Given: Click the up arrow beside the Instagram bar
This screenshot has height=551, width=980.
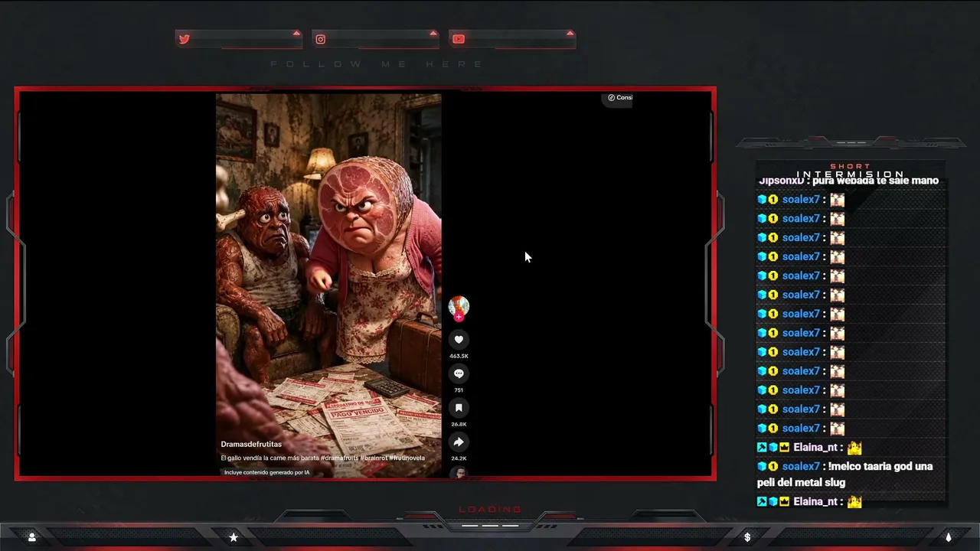Looking at the screenshot, I should pyautogui.click(x=433, y=34).
